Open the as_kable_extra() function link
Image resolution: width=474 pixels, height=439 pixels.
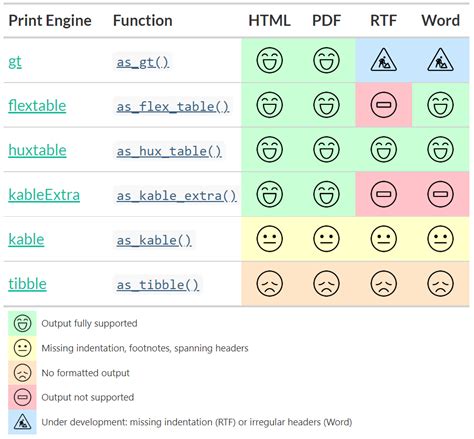(176, 196)
